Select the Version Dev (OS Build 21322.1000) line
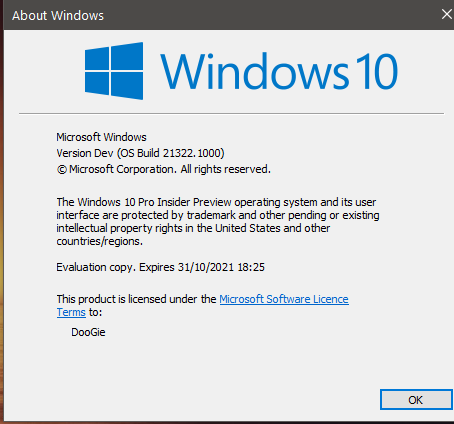Image resolution: width=454 pixels, height=424 pixels. point(140,153)
